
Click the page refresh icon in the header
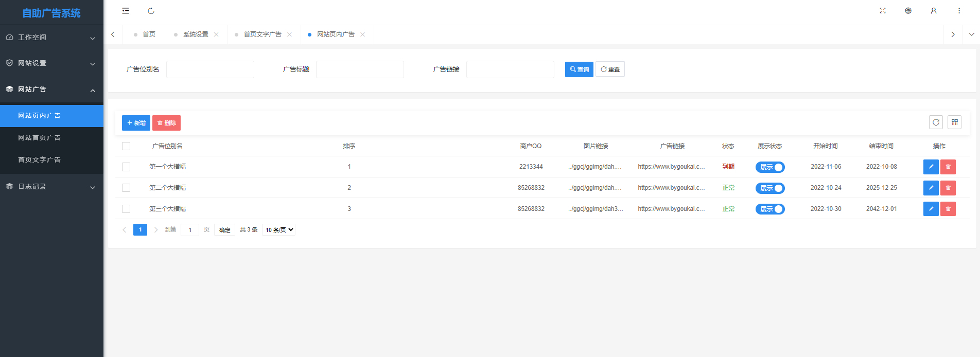pos(151,11)
